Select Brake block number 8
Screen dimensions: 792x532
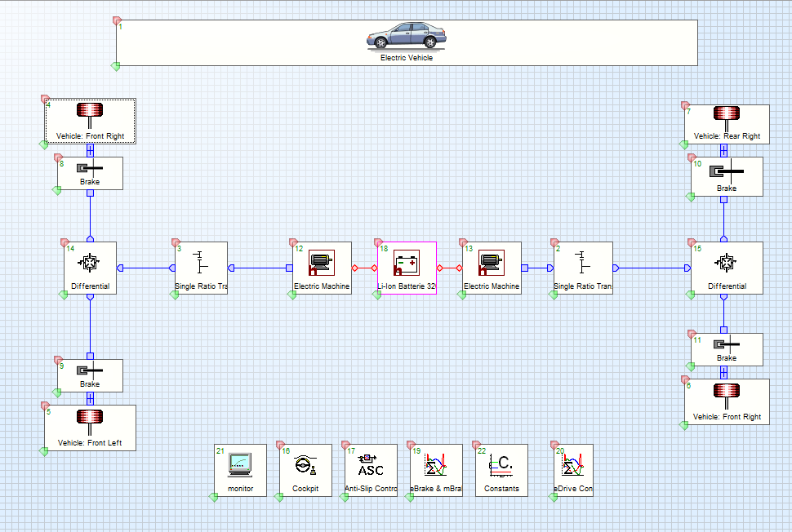pyautogui.click(x=90, y=172)
